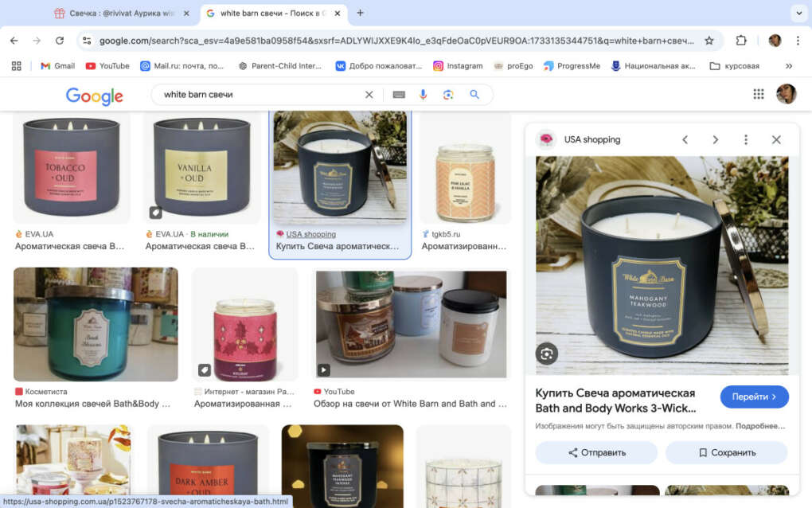
Task: Go back to the previous page
Action: pyautogui.click(x=14, y=41)
